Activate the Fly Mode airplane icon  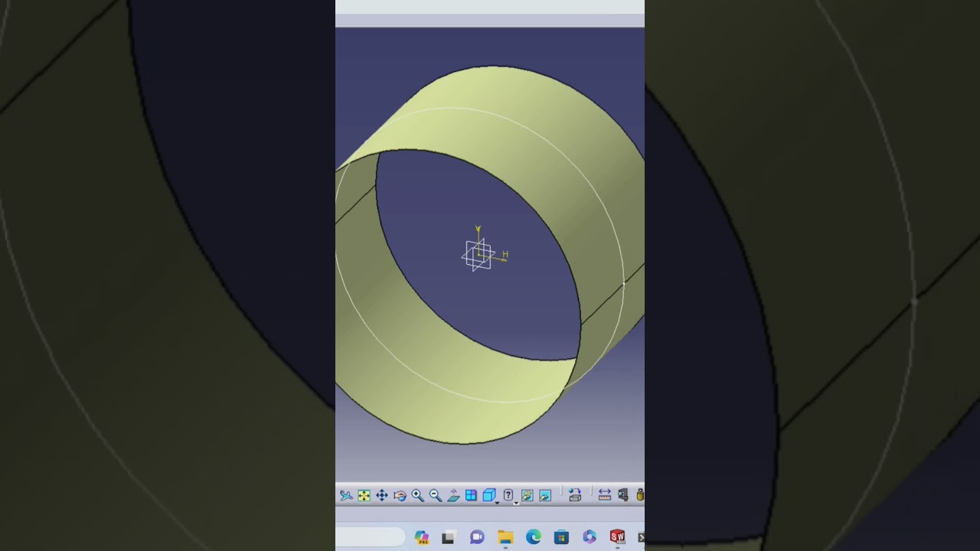coord(346,495)
